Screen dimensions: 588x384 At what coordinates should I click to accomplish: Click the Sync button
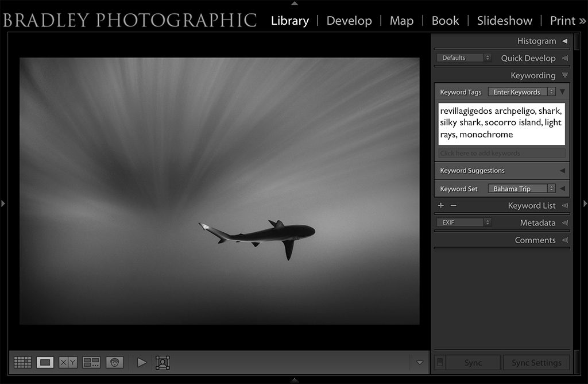pos(473,363)
